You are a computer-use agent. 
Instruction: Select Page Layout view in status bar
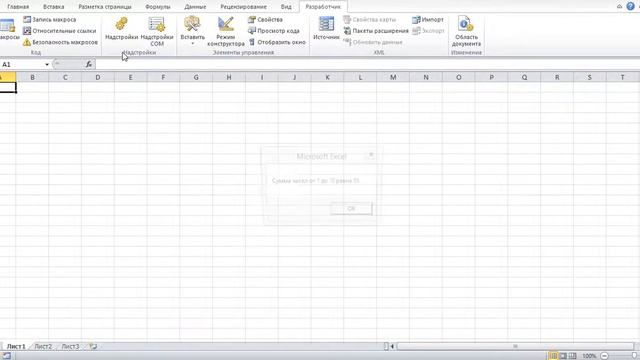(563, 356)
